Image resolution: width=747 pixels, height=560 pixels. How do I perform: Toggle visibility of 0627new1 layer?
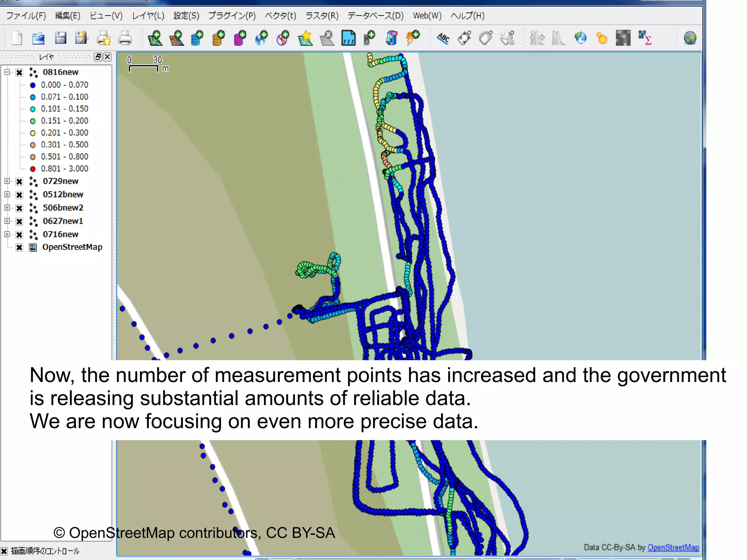pyautogui.click(x=19, y=221)
